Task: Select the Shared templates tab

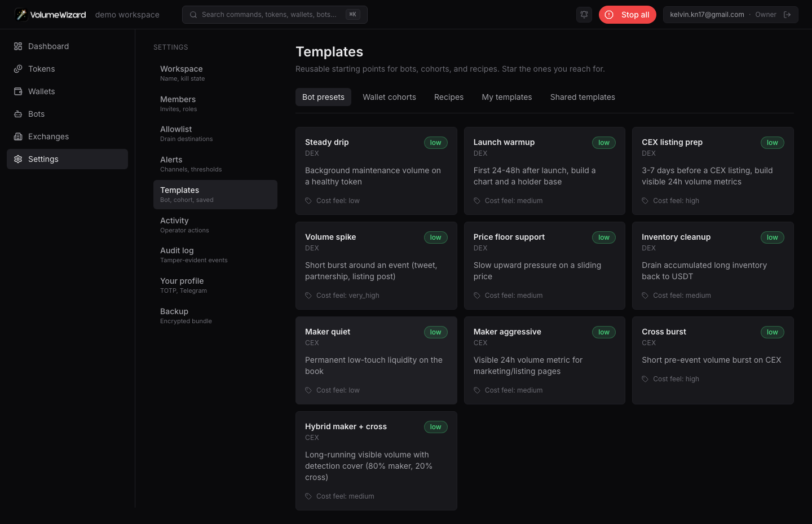Action: 582,97
